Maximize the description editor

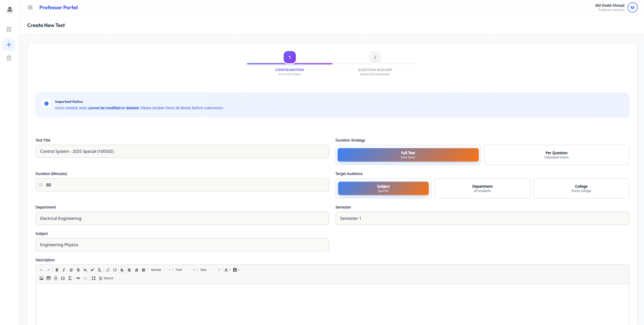coord(94,278)
